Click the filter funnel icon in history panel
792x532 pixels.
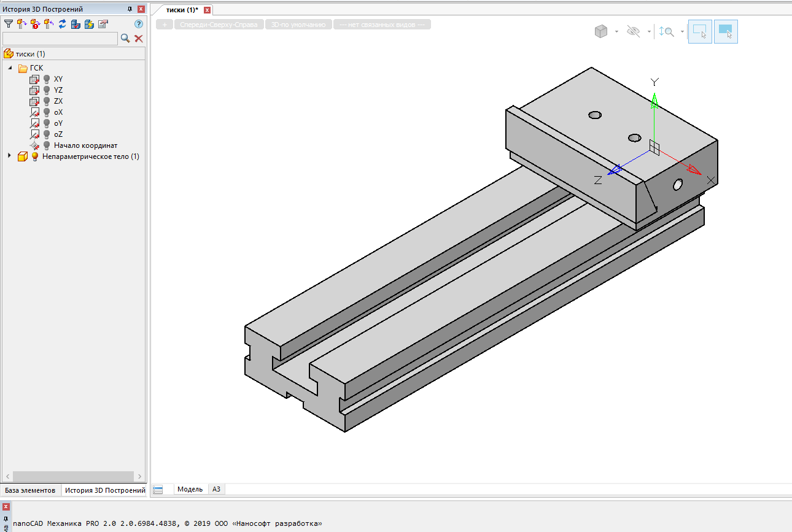pos(9,24)
